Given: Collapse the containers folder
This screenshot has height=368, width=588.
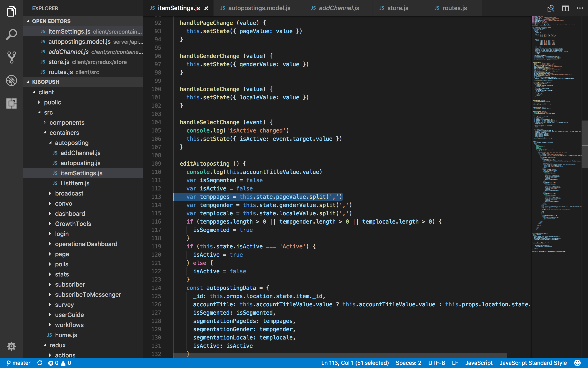Looking at the screenshot, I should pos(83,133).
